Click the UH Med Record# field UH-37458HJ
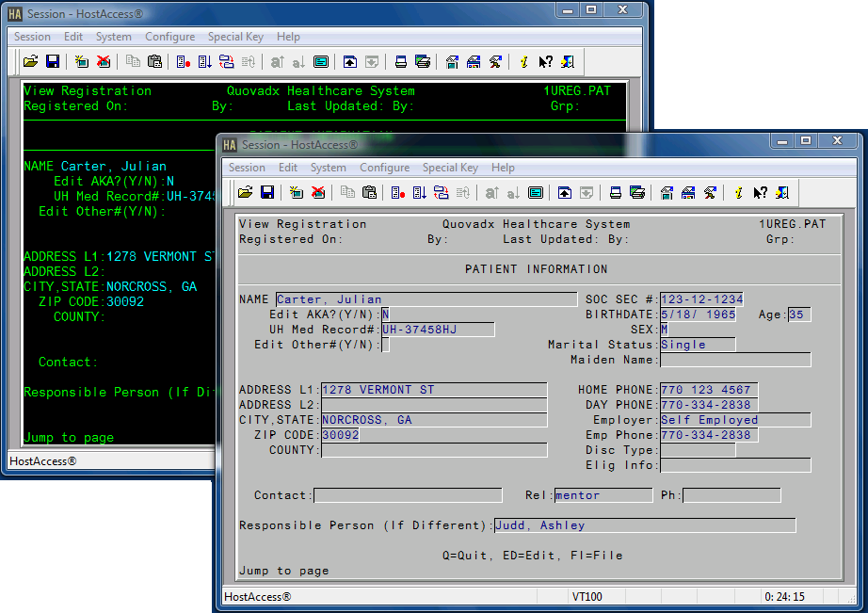 click(438, 330)
